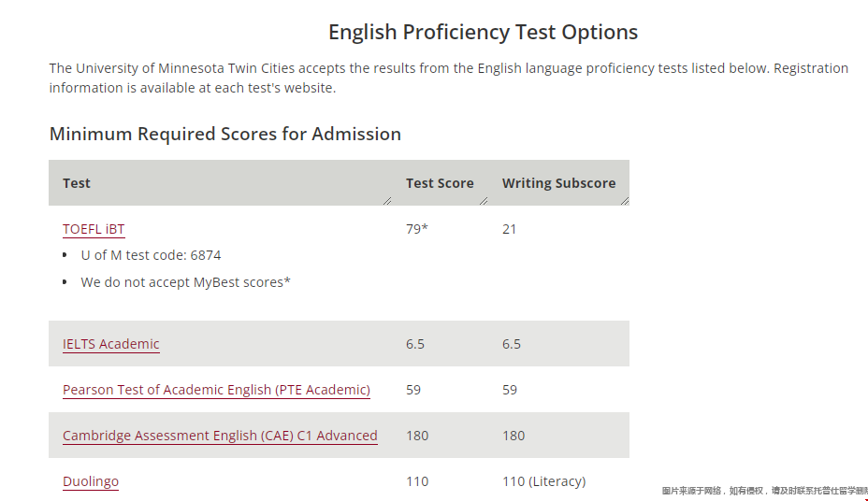Screen dimensions: 868x501
Task: Click the Minimum Required Scores for Admission heading
Action: [x=224, y=134]
